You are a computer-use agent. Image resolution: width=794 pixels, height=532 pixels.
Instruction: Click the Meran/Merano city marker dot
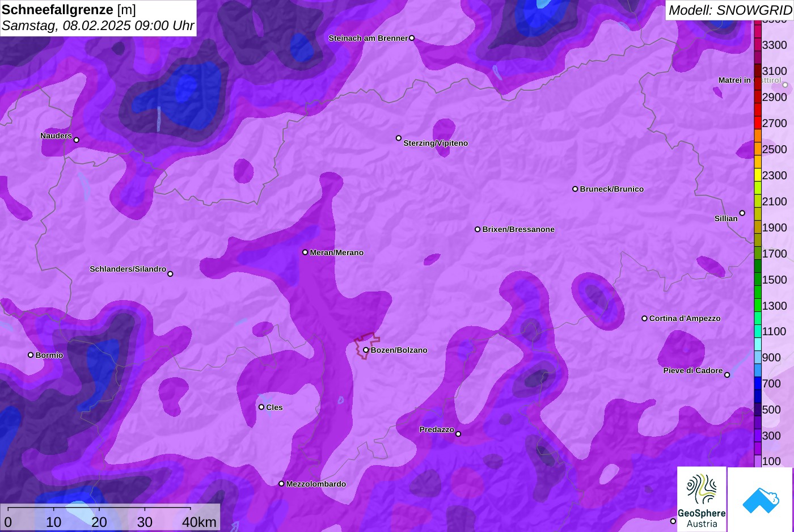tap(305, 252)
